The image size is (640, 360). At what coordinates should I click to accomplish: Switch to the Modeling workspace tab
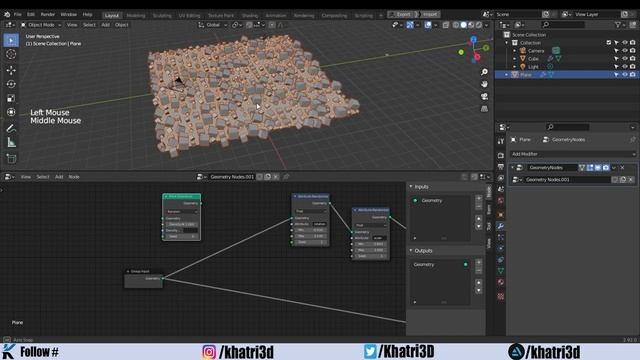click(136, 16)
